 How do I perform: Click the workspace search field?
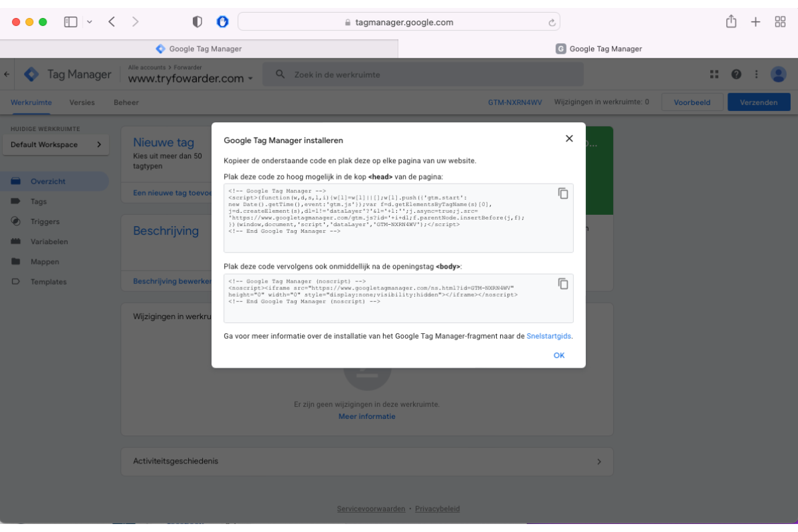click(423, 74)
